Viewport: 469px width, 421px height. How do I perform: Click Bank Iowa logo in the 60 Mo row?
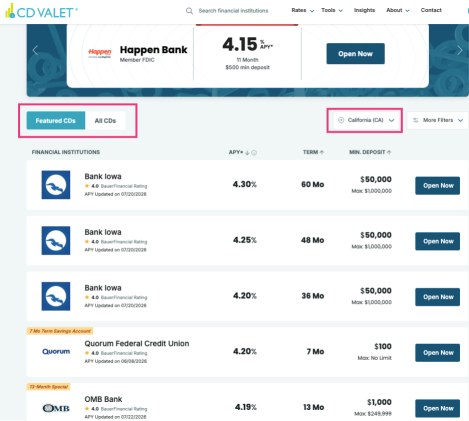[x=56, y=185]
